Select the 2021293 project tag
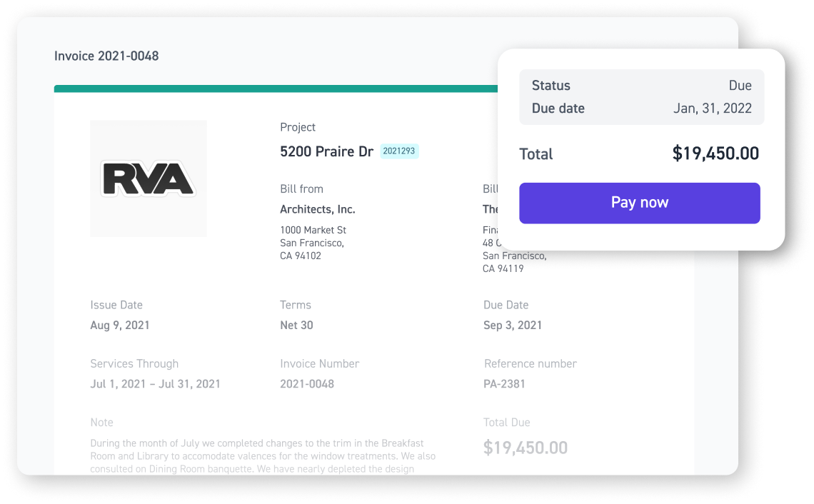Image resolution: width=814 pixels, height=504 pixels. 398,151
